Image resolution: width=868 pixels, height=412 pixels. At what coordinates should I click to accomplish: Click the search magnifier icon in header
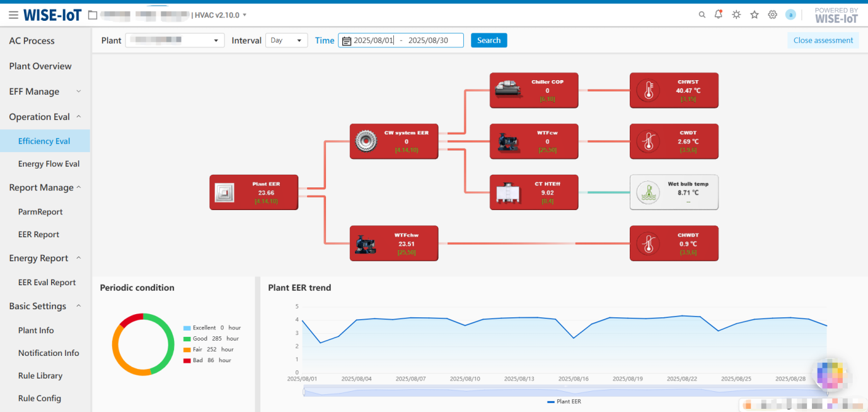click(702, 15)
